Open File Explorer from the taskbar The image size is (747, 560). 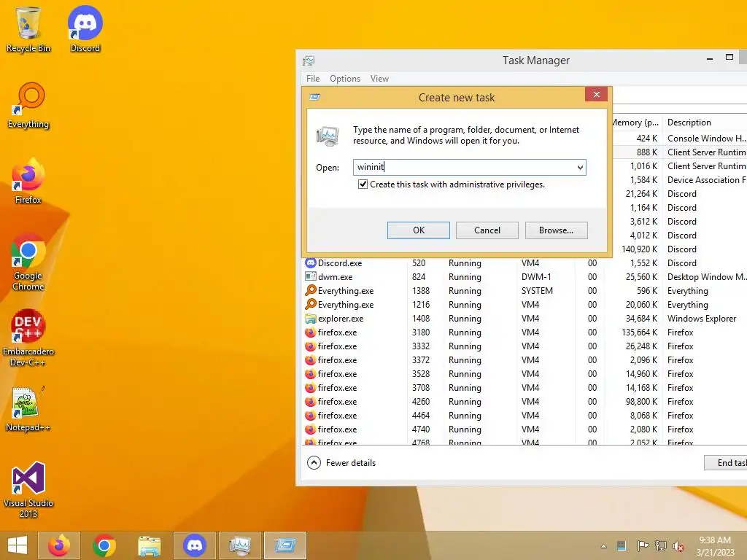tap(149, 545)
